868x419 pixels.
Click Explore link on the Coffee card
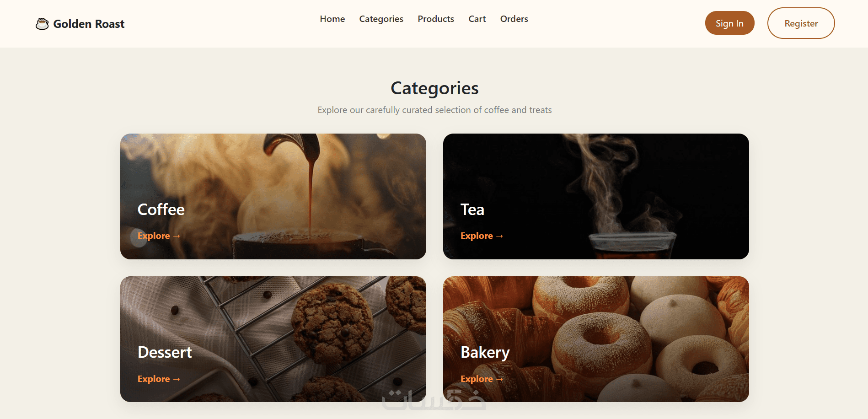[x=159, y=236]
